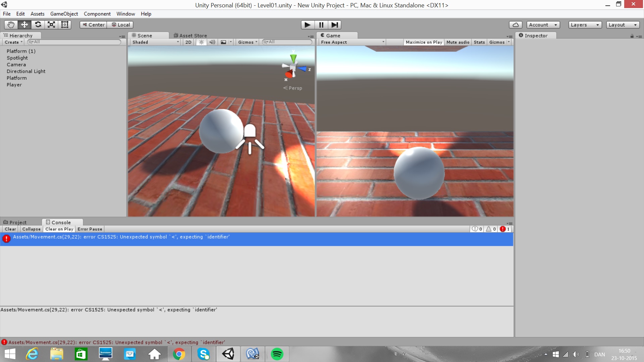This screenshot has width=644, height=362.
Task: Switch to the Asset Store tab
Action: pos(190,36)
